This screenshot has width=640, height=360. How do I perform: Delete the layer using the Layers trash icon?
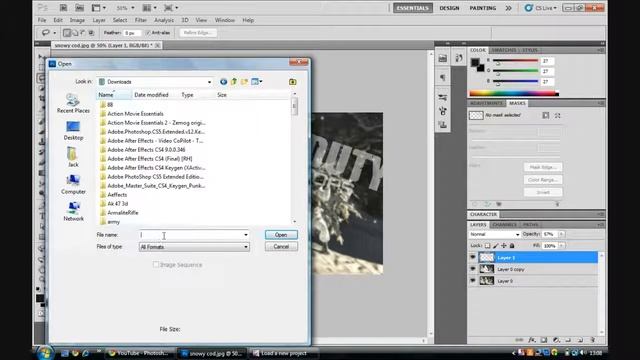[592, 340]
